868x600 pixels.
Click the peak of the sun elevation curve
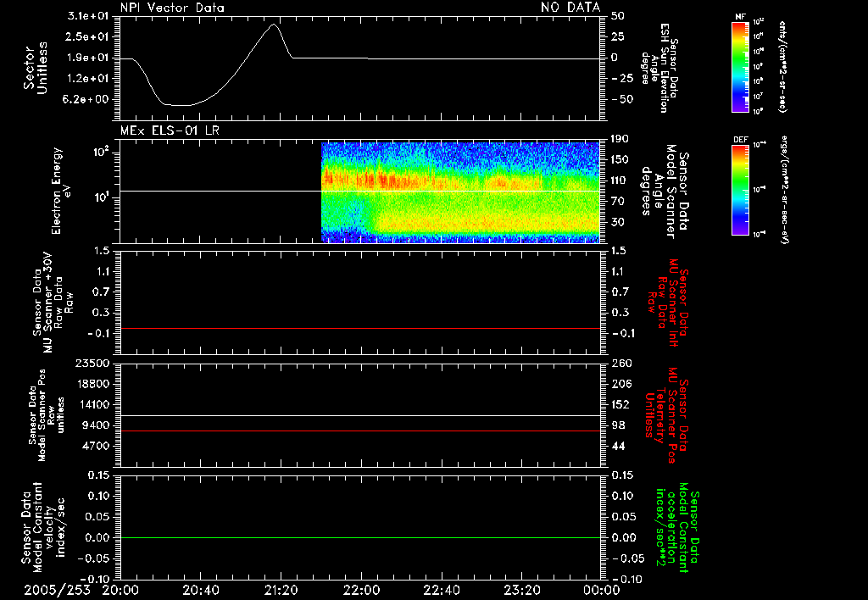click(x=274, y=25)
